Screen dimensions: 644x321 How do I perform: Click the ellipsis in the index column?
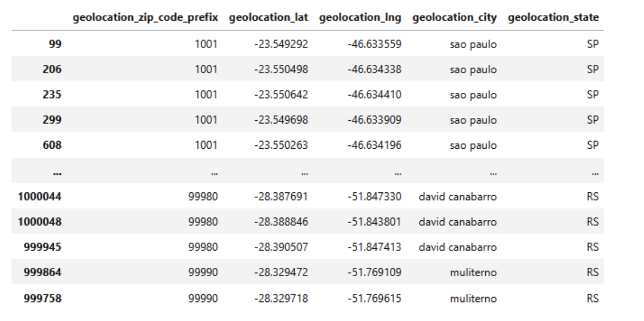point(58,173)
